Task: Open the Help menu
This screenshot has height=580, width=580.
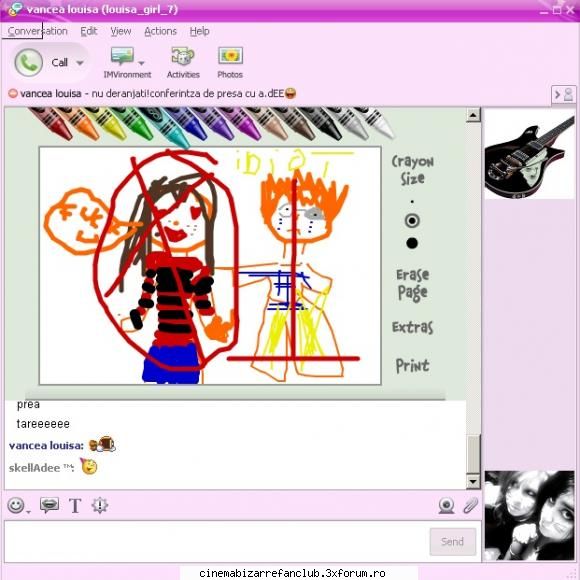Action: coord(199,31)
